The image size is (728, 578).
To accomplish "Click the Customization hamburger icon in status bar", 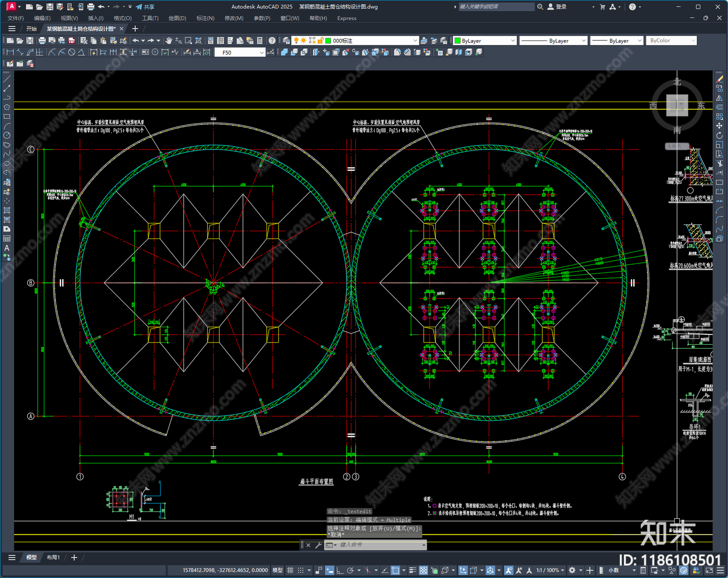I will pyautogui.click(x=720, y=570).
